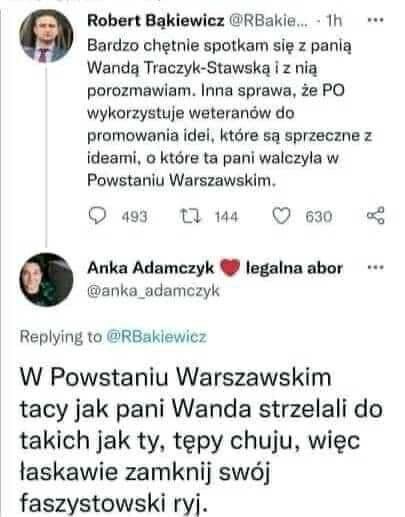Click the 630 likes count
The width and height of the screenshot is (405, 517).
pos(319,217)
